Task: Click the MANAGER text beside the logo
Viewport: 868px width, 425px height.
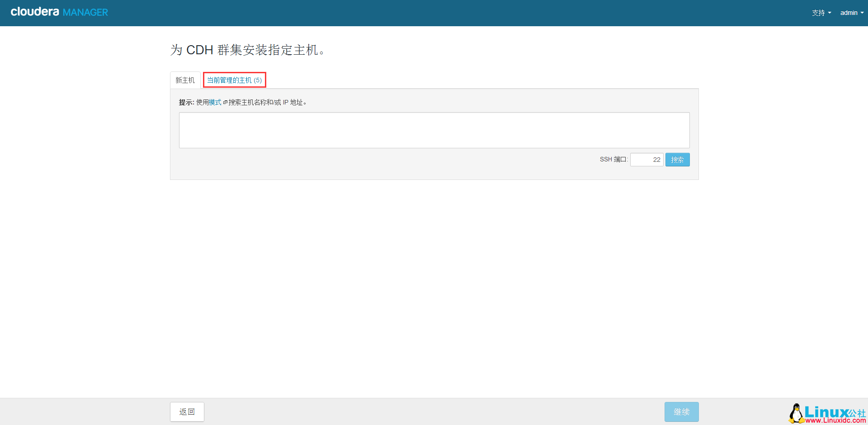Action: (85, 13)
